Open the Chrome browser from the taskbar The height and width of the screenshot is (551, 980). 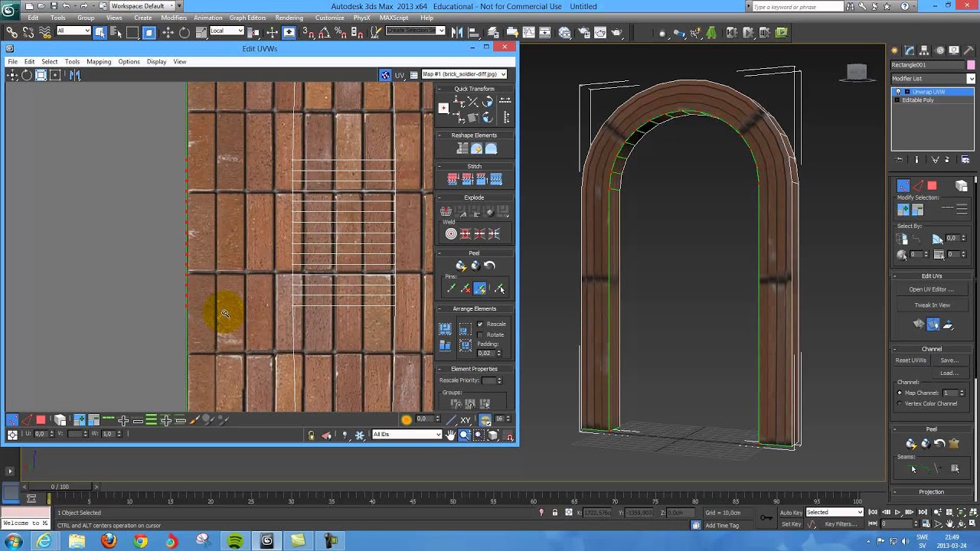[140, 541]
